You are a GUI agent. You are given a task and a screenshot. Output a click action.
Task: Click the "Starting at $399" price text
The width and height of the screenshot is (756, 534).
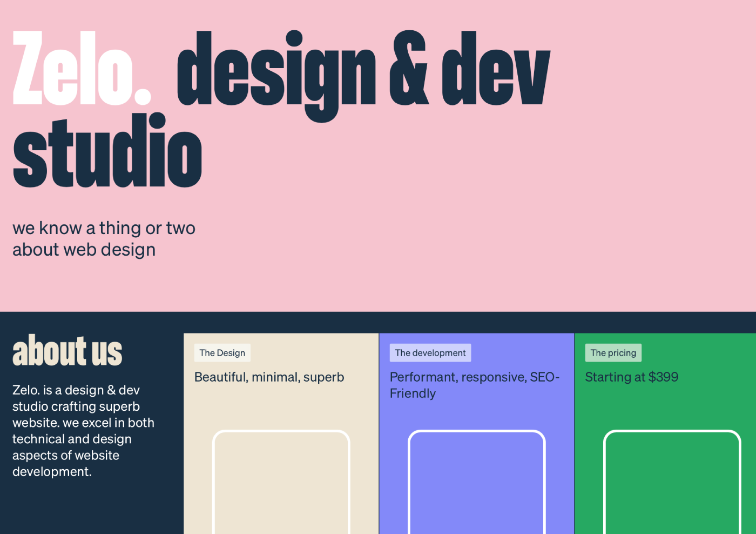631,377
